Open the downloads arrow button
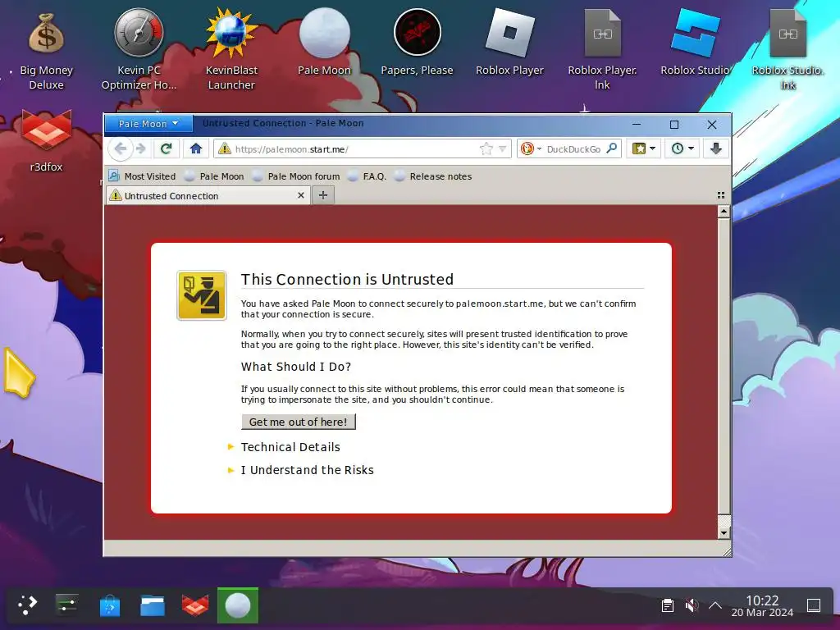The height and width of the screenshot is (630, 840). coord(715,148)
